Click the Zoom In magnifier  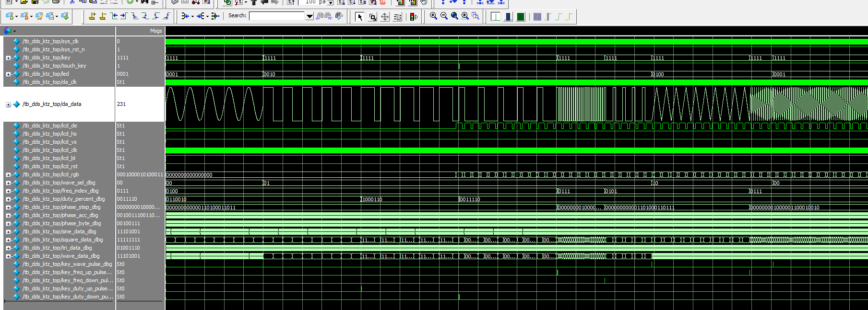(x=433, y=16)
